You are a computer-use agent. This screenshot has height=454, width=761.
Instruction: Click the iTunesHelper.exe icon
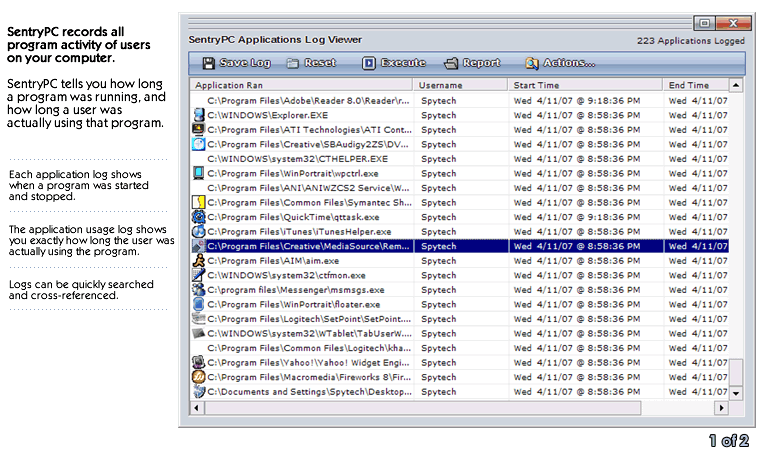click(x=199, y=232)
